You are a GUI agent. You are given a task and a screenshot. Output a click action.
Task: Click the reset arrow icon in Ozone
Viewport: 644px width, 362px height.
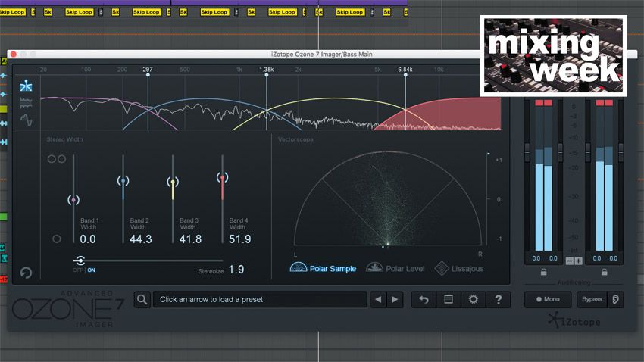[26, 273]
